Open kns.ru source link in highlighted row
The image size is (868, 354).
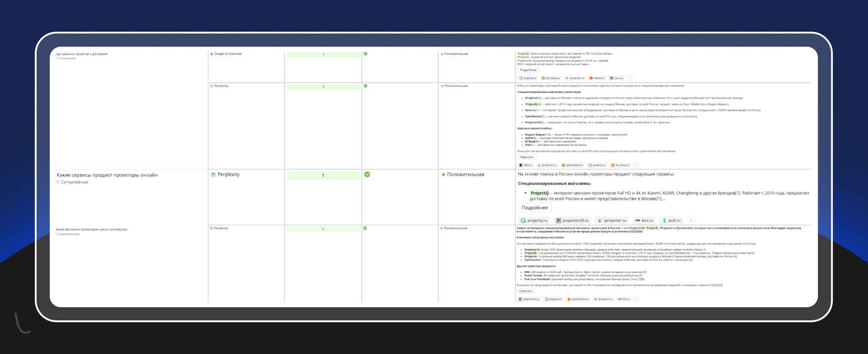coord(644,220)
